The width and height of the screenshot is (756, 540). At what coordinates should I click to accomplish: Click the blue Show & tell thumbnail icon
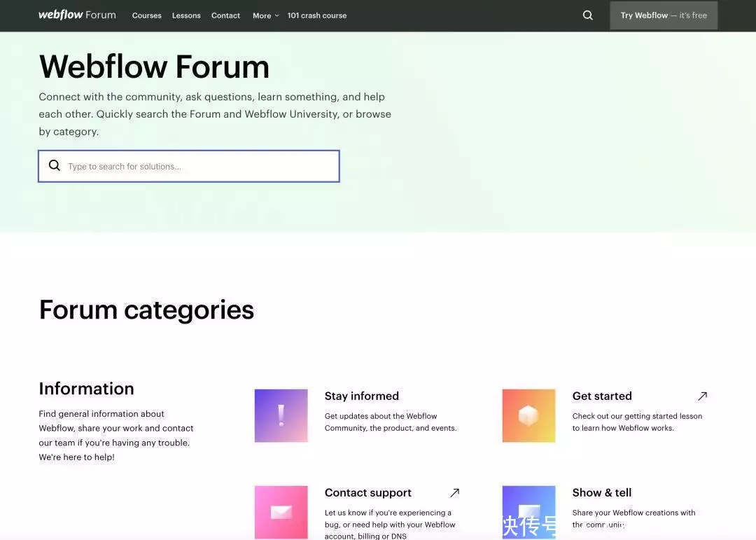coord(529,512)
